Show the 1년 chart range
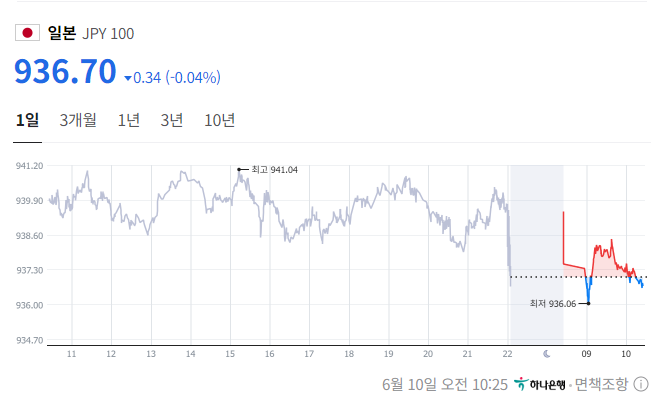This screenshot has width=657, height=400. coord(129,121)
